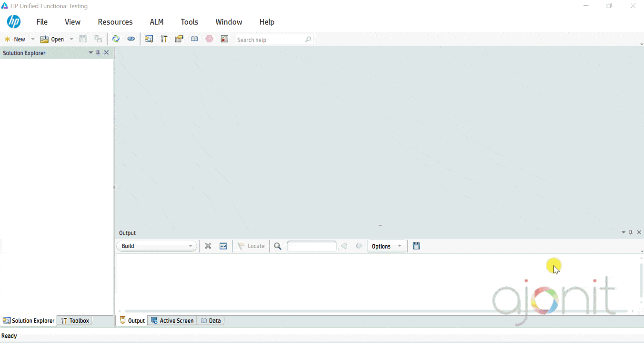
Task: Open the Tools menu
Action: tap(189, 22)
